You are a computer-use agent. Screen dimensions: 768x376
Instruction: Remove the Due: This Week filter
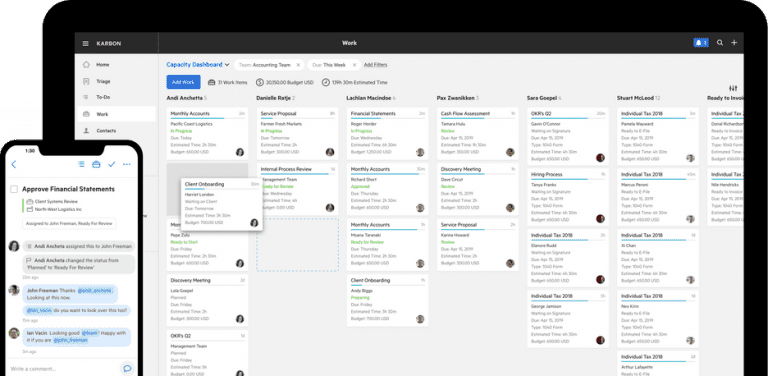pos(354,65)
